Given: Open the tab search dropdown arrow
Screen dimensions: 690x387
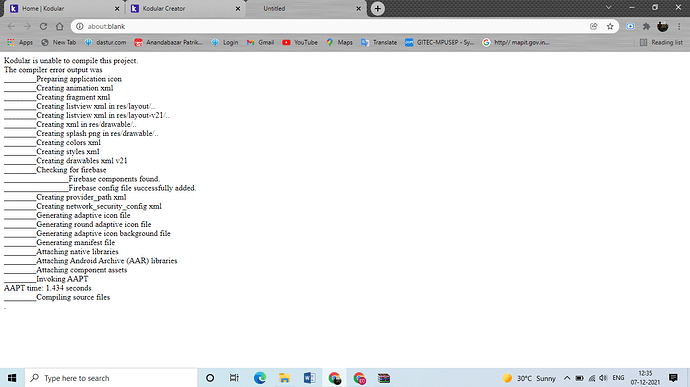Looking at the screenshot, I should click(x=609, y=7).
